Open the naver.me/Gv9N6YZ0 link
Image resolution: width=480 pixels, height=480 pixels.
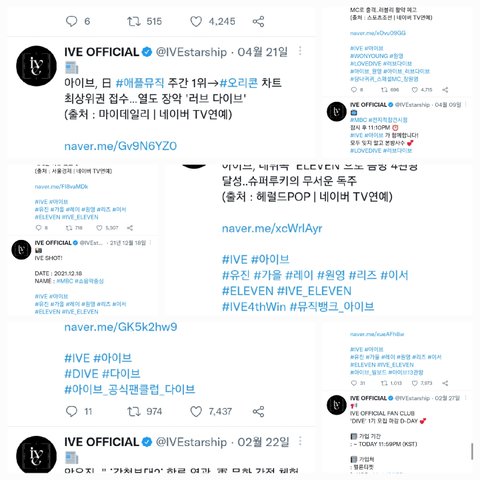(x=120, y=146)
